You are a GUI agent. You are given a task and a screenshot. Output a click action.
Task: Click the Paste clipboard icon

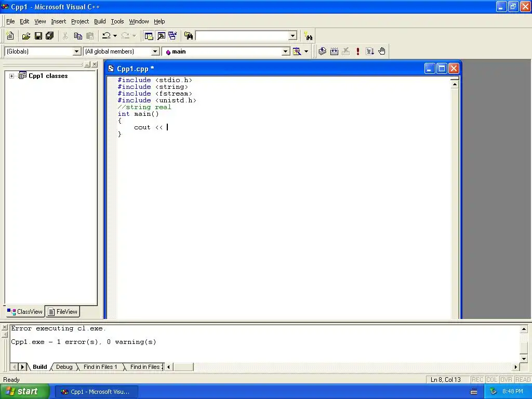click(x=90, y=36)
